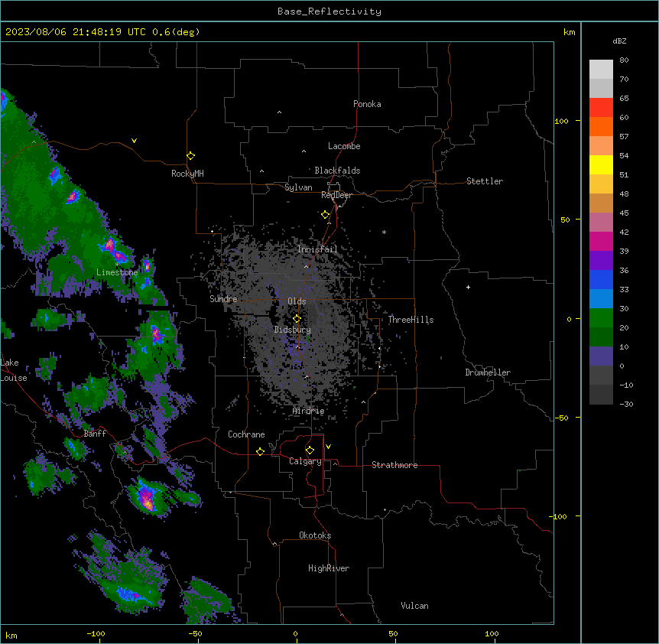The height and width of the screenshot is (644, 659).
Task: Click the Lake Louise label
Action: click(x=14, y=370)
